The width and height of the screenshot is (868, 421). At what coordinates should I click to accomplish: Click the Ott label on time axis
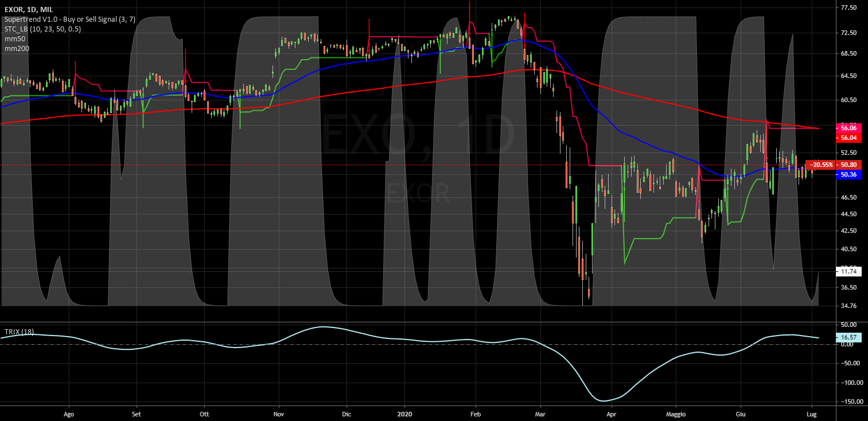click(204, 413)
